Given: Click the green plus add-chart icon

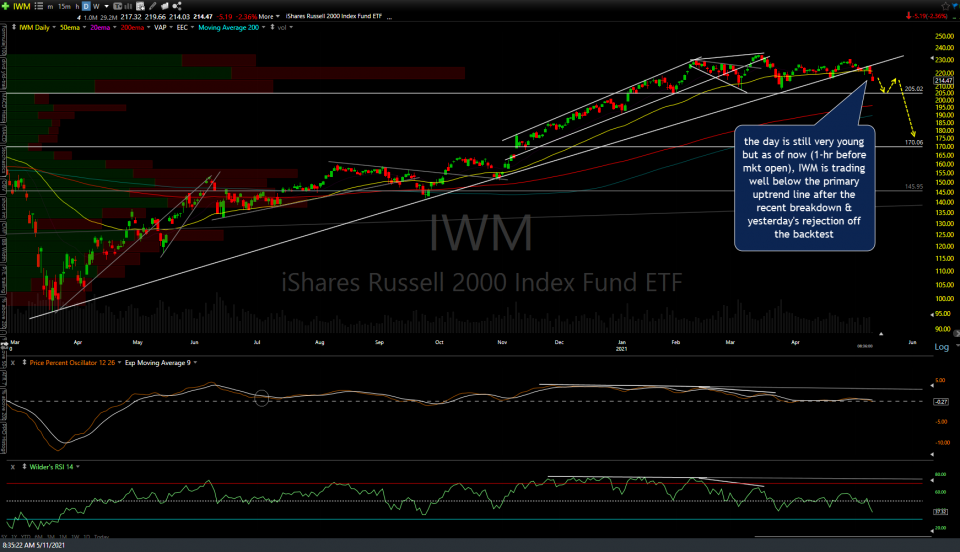Looking at the screenshot, I should click(x=5, y=6).
